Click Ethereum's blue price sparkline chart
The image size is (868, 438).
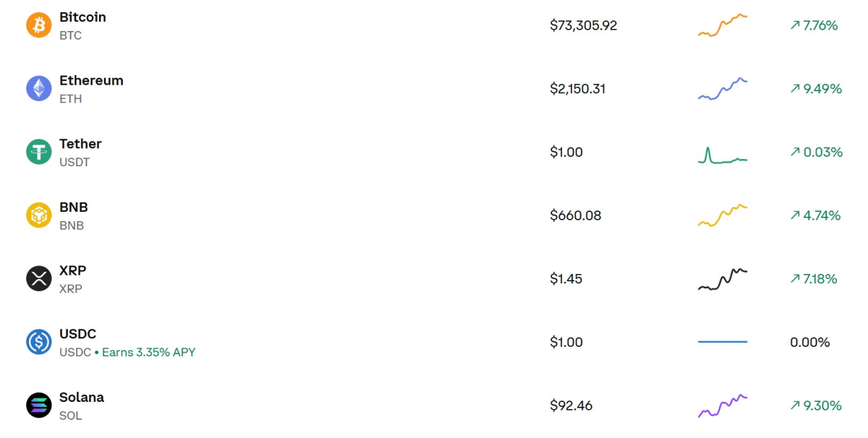pyautogui.click(x=723, y=89)
